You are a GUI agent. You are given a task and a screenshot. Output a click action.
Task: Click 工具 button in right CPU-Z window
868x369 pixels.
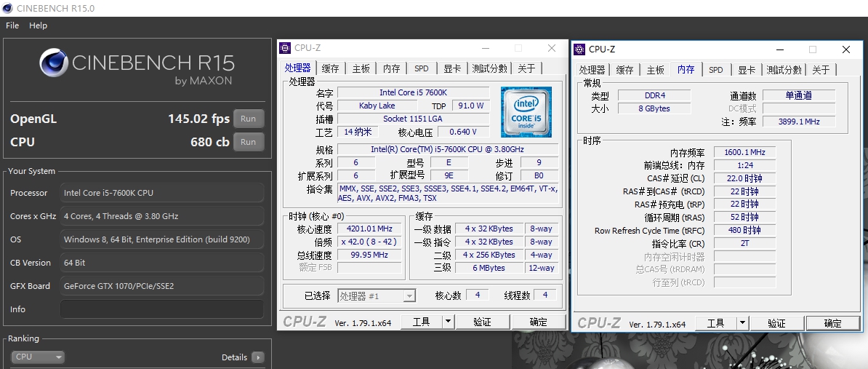click(716, 323)
